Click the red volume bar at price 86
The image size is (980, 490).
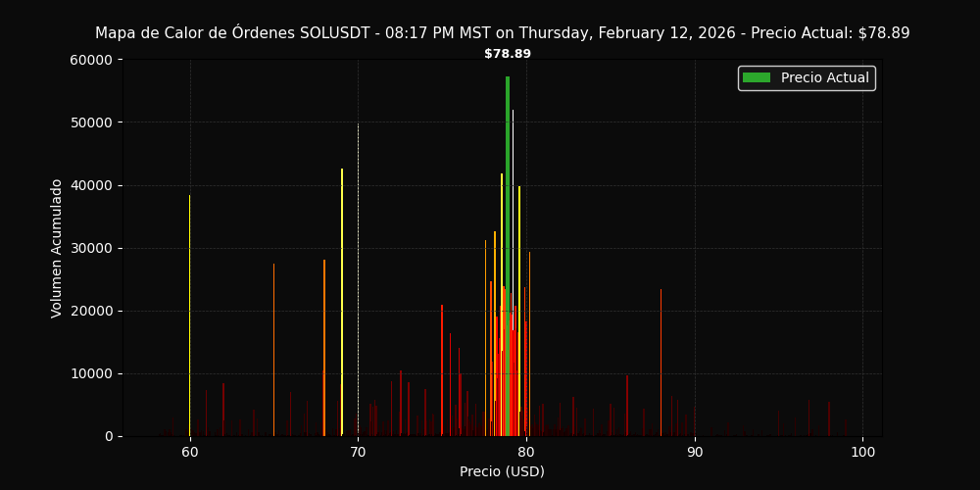tap(627, 406)
